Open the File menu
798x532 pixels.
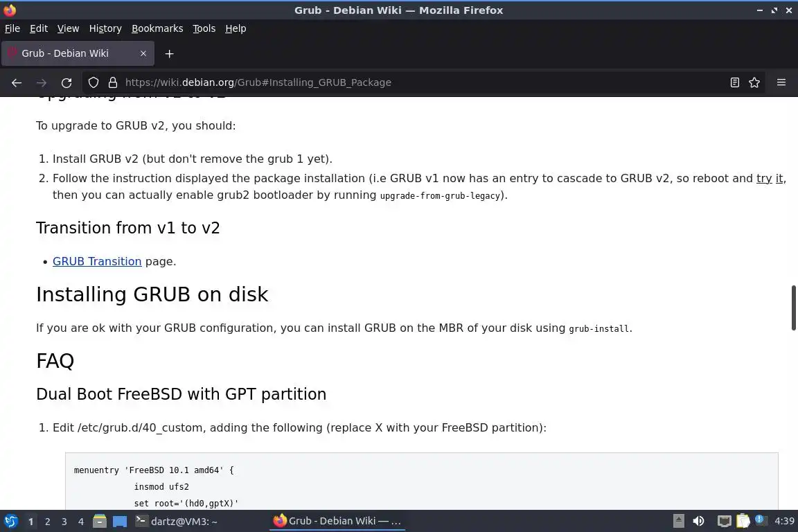point(12,28)
